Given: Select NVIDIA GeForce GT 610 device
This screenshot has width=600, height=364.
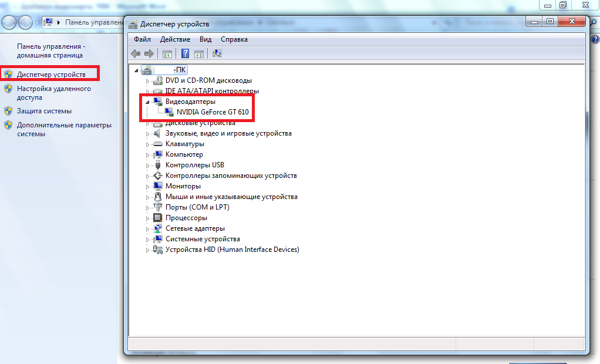Looking at the screenshot, I should 213,112.
